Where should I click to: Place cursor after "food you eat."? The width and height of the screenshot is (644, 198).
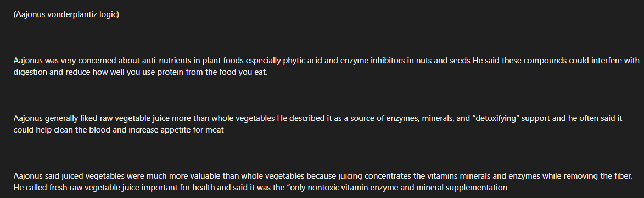pyautogui.click(x=267, y=73)
